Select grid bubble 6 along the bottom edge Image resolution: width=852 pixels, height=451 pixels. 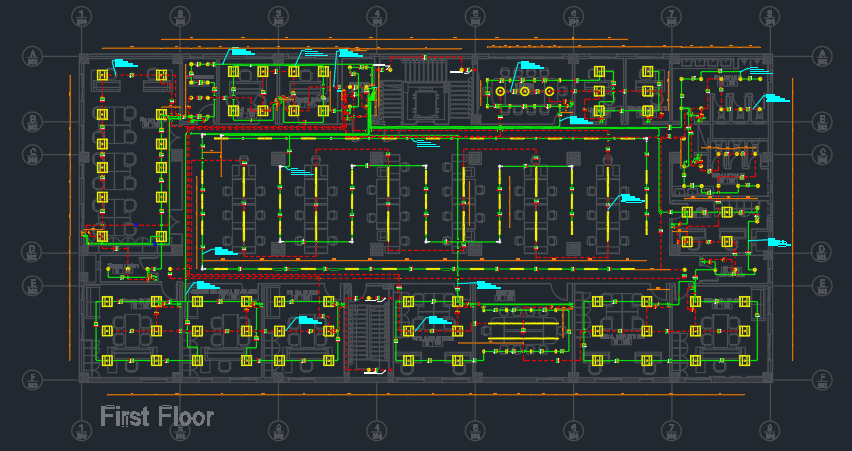point(573,430)
